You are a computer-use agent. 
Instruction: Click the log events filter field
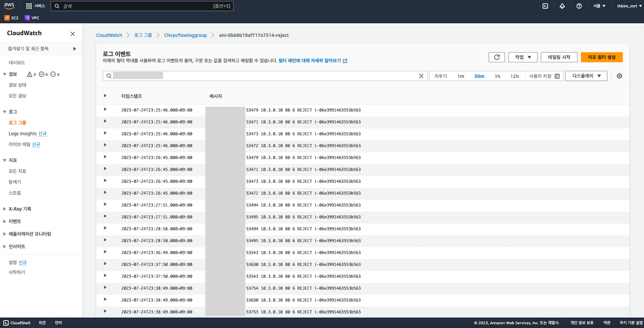[265, 76]
